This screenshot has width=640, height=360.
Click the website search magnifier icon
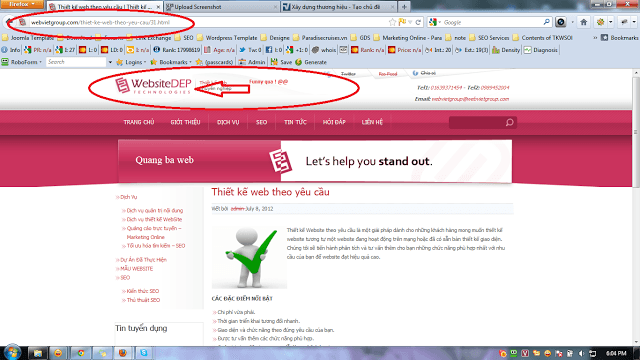pos(509,122)
